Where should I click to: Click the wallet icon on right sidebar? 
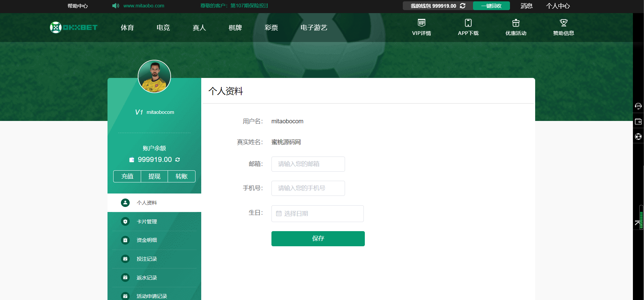pos(638,122)
